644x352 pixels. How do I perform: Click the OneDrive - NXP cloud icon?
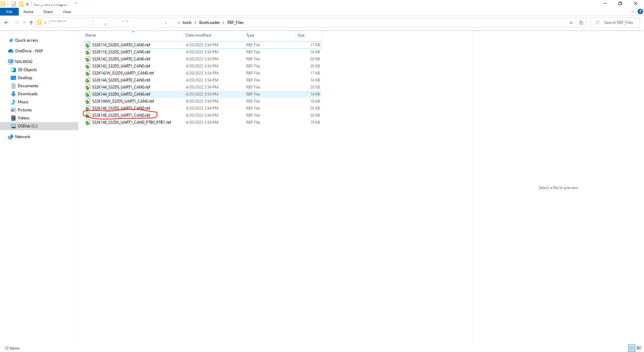11,51
